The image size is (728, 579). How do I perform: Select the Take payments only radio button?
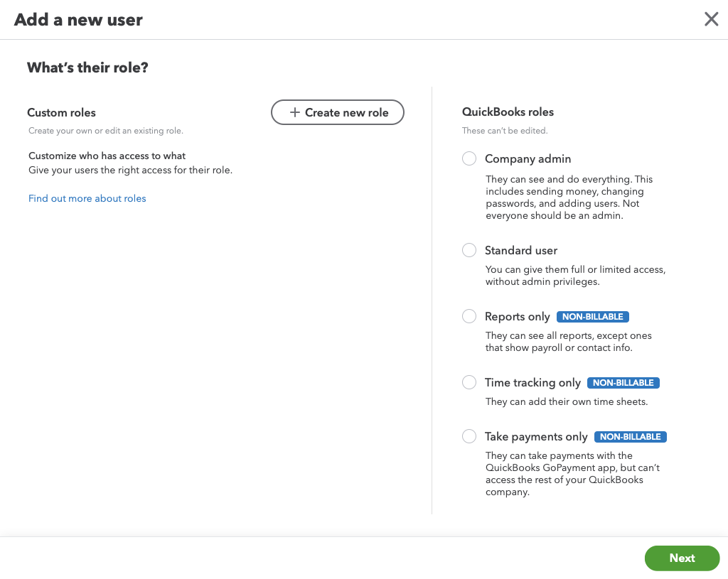[469, 436]
